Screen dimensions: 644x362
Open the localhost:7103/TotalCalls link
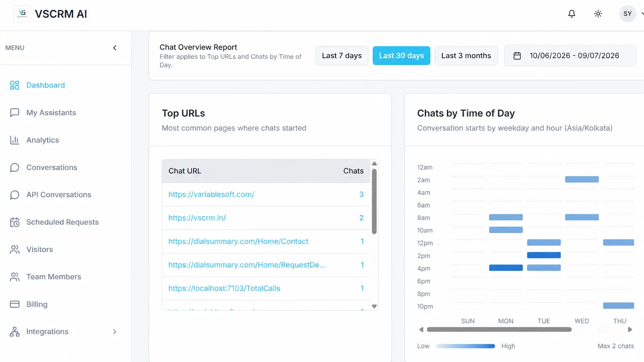[x=224, y=288]
